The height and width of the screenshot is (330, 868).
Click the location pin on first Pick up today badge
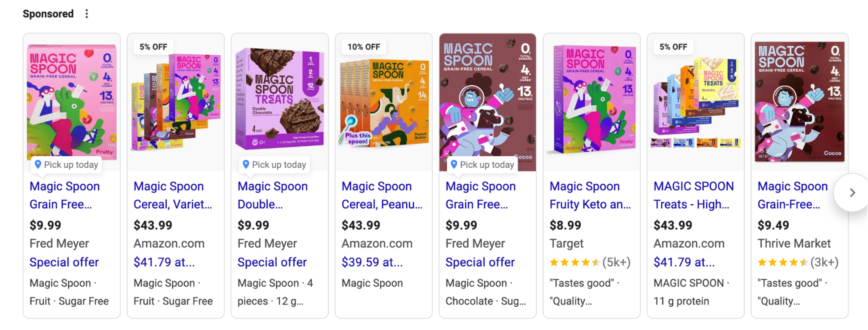click(38, 165)
